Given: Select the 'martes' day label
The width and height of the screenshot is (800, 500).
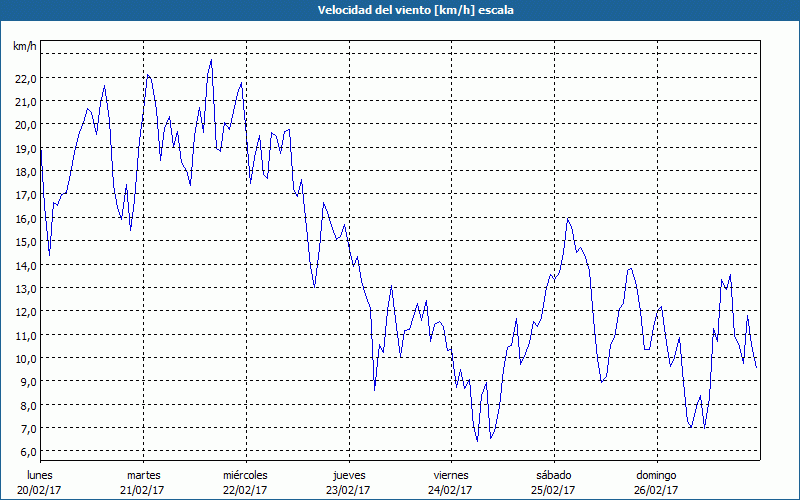Looking at the screenshot, I should [143, 474].
